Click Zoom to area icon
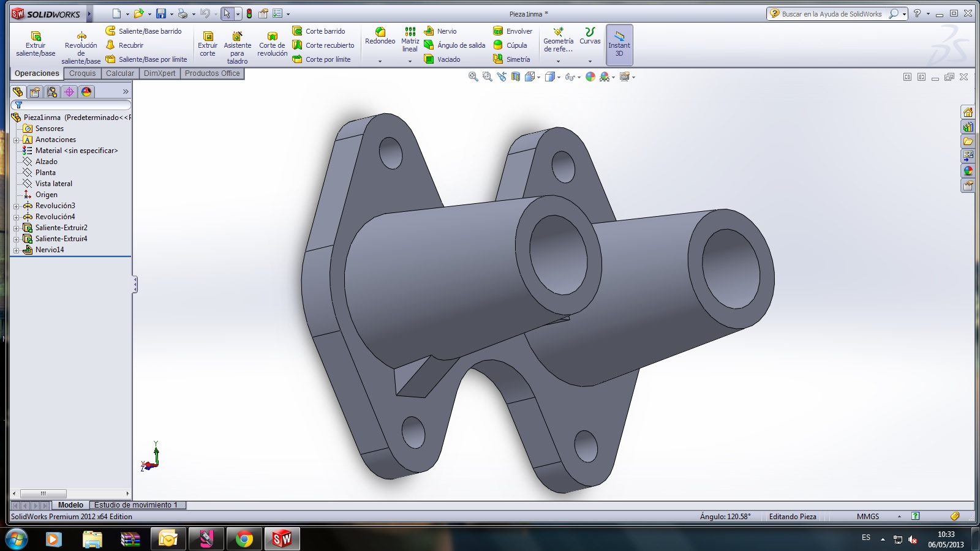Image resolution: width=980 pixels, height=551 pixels. 487,77
